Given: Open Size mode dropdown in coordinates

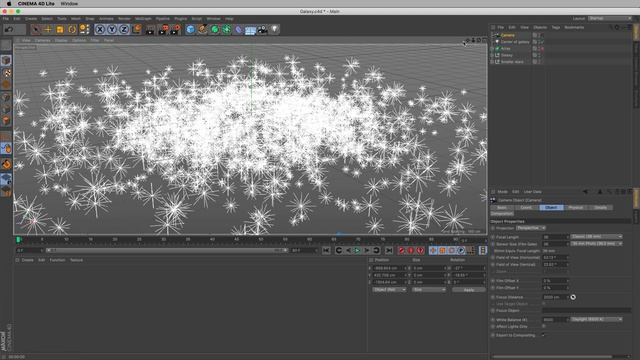Looking at the screenshot, I should 429,290.
